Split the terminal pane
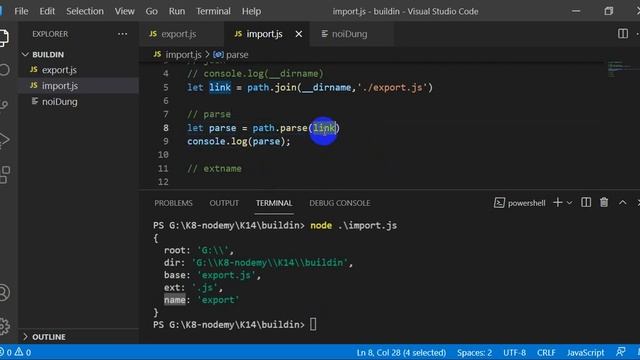Image resolution: width=640 pixels, height=360 pixels. click(586, 202)
